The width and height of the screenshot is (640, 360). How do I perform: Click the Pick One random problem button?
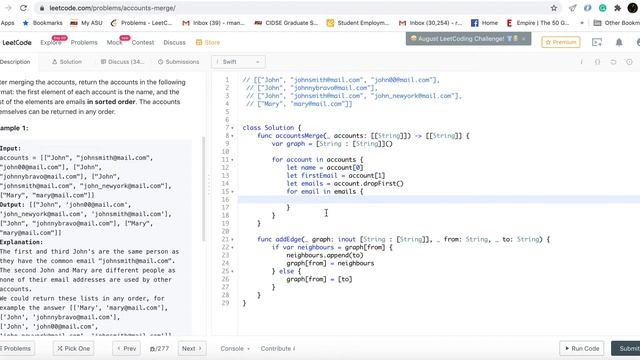coord(73,349)
